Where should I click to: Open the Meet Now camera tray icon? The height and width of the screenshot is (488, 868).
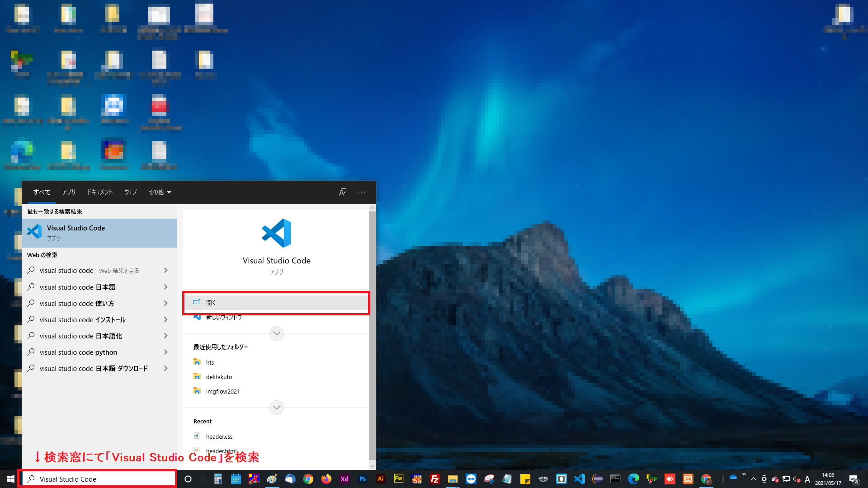point(764,479)
